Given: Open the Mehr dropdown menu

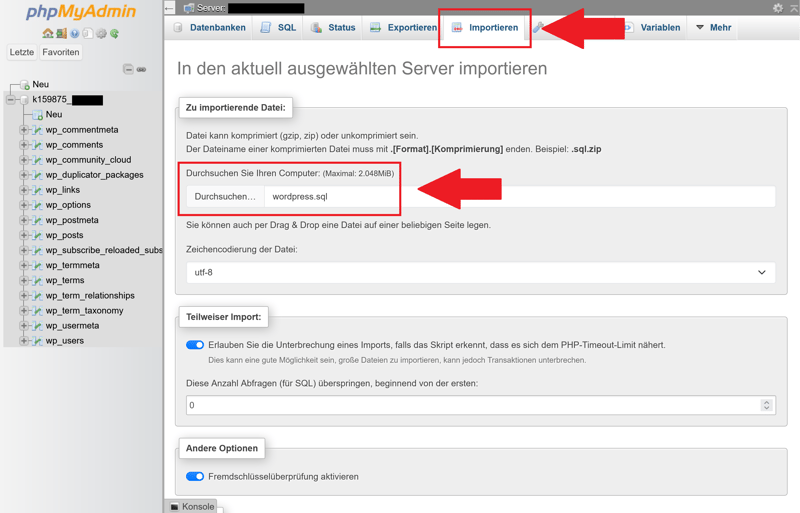Looking at the screenshot, I should (713, 28).
